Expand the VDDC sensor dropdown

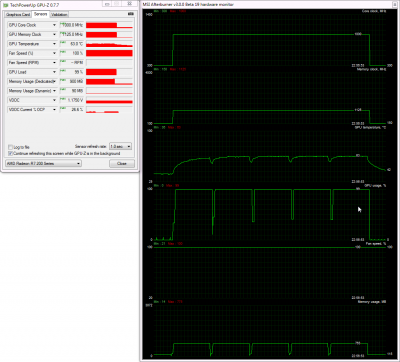54,100
